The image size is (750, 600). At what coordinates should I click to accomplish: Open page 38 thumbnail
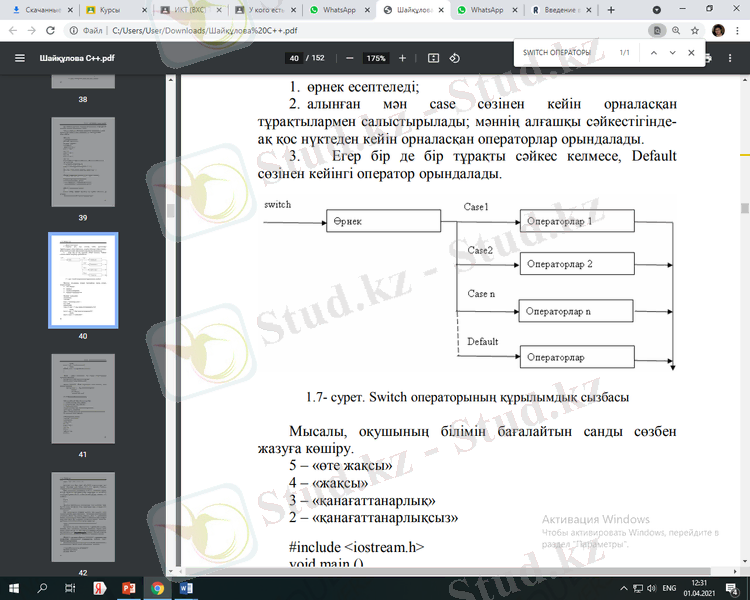pyautogui.click(x=83, y=81)
